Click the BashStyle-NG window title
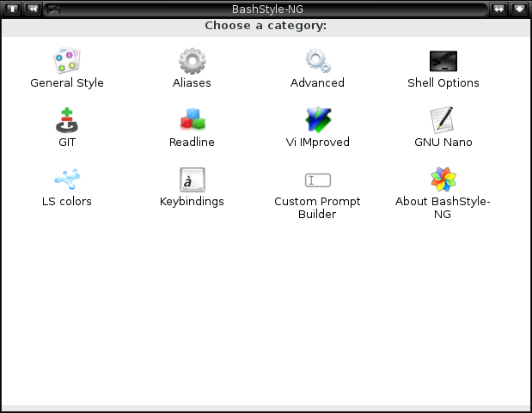 267,9
